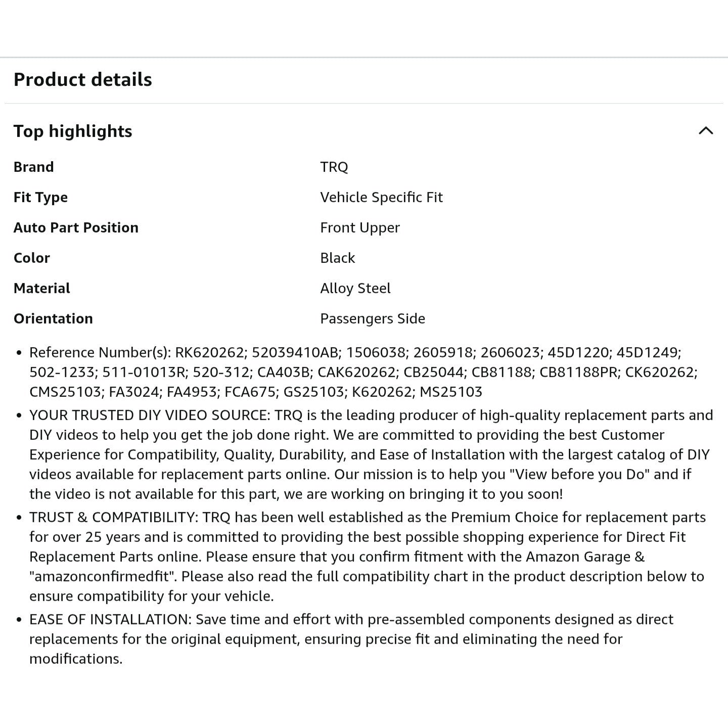Select the Black color value
Screen dimensions: 728x728
[x=337, y=258]
